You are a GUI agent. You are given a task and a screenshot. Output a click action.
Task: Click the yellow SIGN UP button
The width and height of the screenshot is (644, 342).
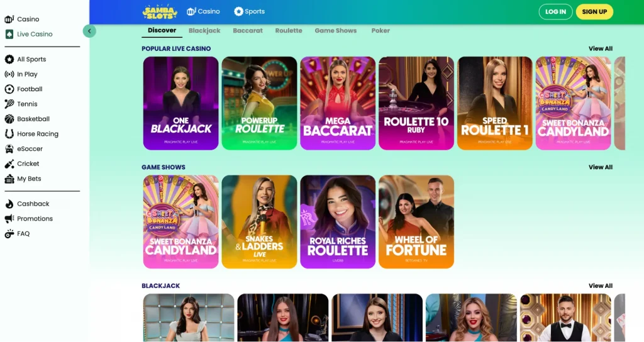pyautogui.click(x=594, y=12)
